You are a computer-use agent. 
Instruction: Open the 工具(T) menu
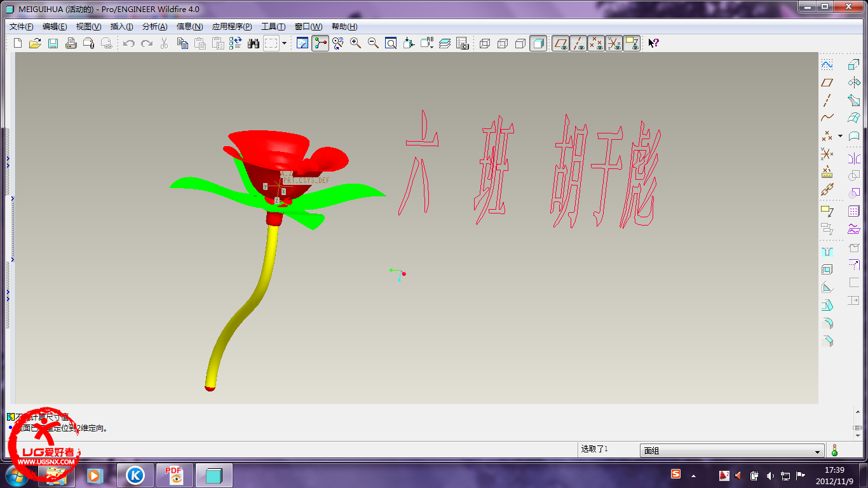pos(273,27)
